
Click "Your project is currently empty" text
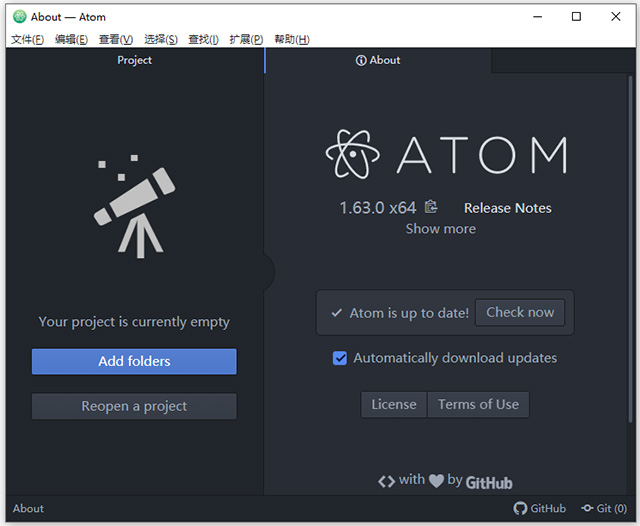[x=134, y=322]
